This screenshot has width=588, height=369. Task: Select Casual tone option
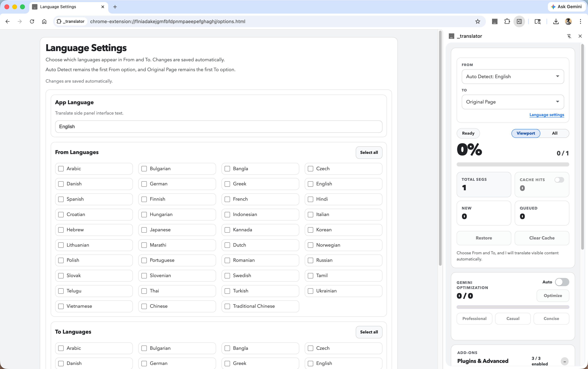(x=513, y=318)
